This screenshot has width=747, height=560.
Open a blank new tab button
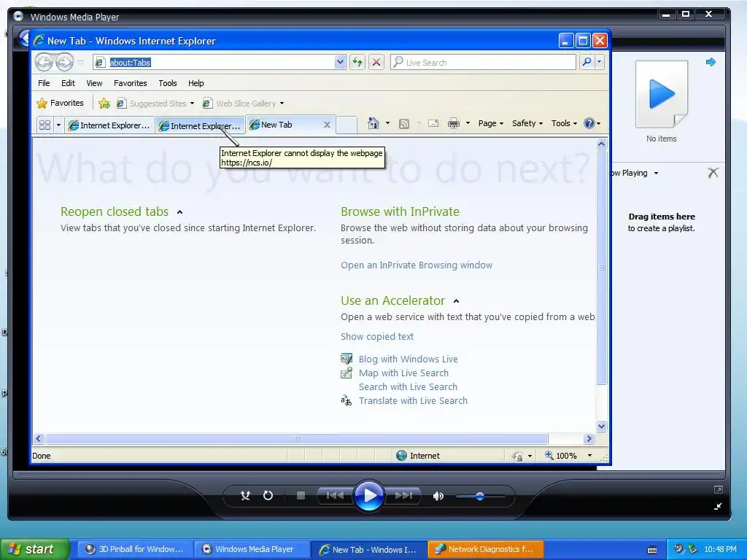click(347, 125)
